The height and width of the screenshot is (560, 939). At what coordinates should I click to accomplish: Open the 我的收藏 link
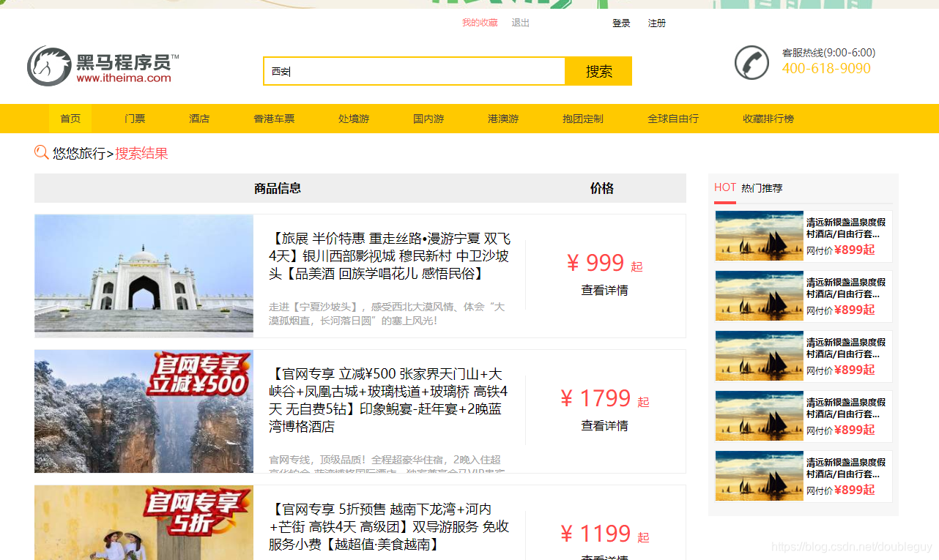coord(480,23)
